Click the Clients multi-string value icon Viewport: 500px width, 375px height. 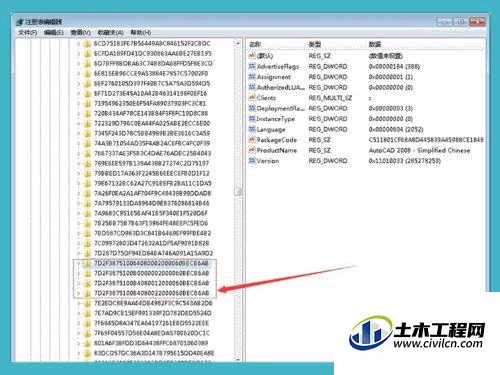coord(252,98)
